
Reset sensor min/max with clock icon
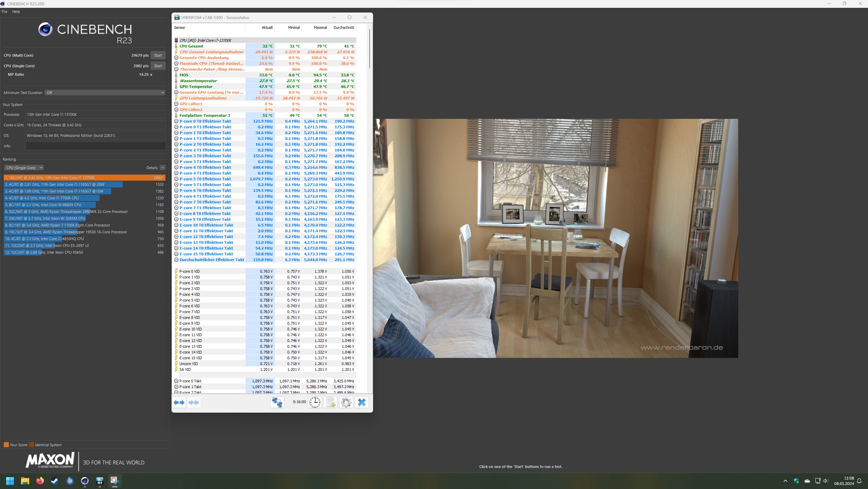click(x=315, y=402)
